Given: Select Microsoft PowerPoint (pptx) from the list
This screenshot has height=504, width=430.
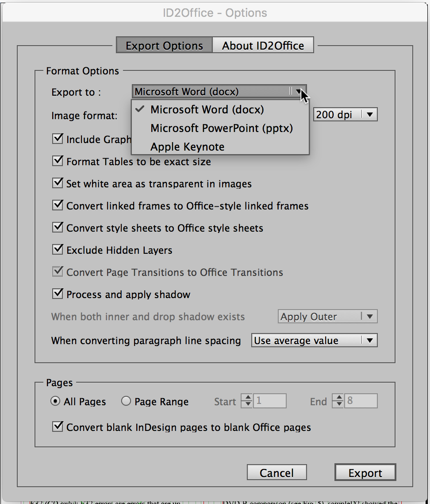Looking at the screenshot, I should 221,128.
